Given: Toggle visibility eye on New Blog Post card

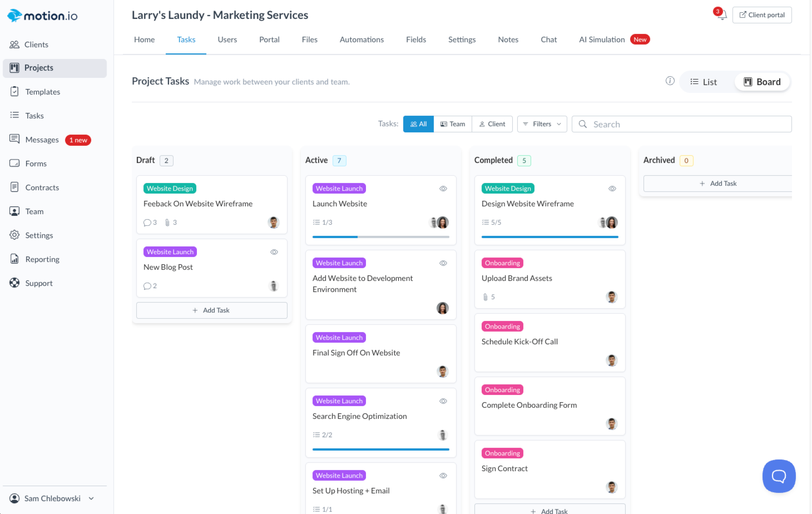Looking at the screenshot, I should [274, 252].
